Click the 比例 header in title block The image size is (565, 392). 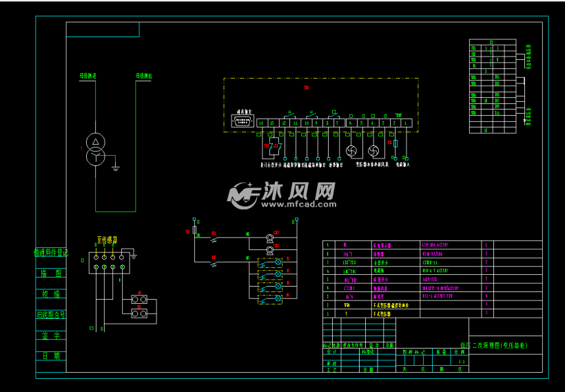[460, 352]
